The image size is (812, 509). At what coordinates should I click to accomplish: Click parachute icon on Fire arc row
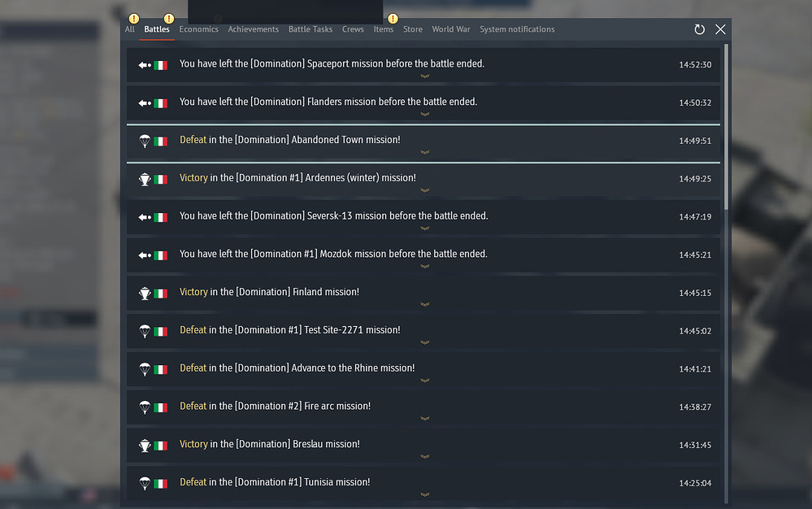click(145, 407)
